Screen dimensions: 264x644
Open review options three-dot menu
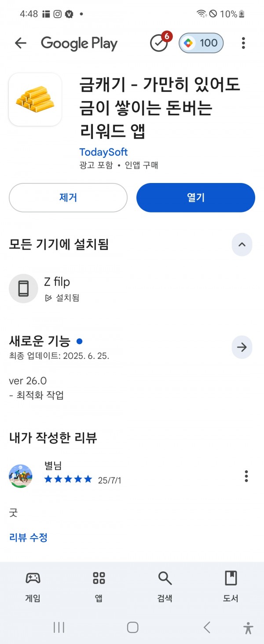click(246, 476)
